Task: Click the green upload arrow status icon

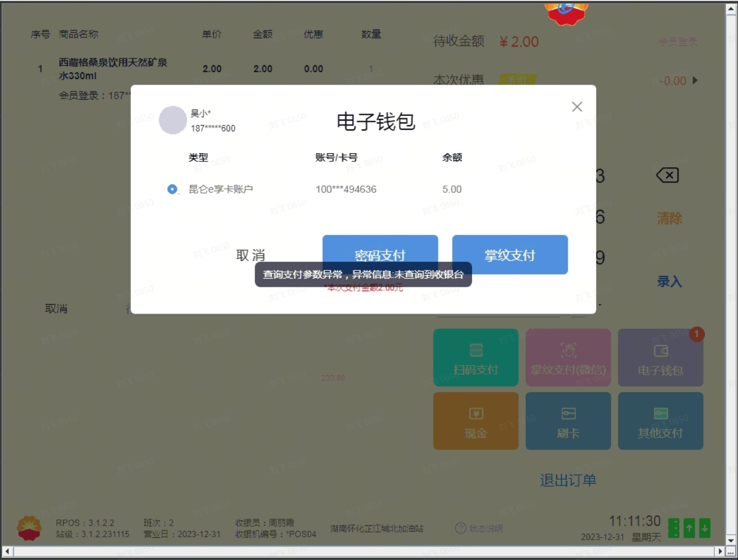Action: click(x=689, y=528)
